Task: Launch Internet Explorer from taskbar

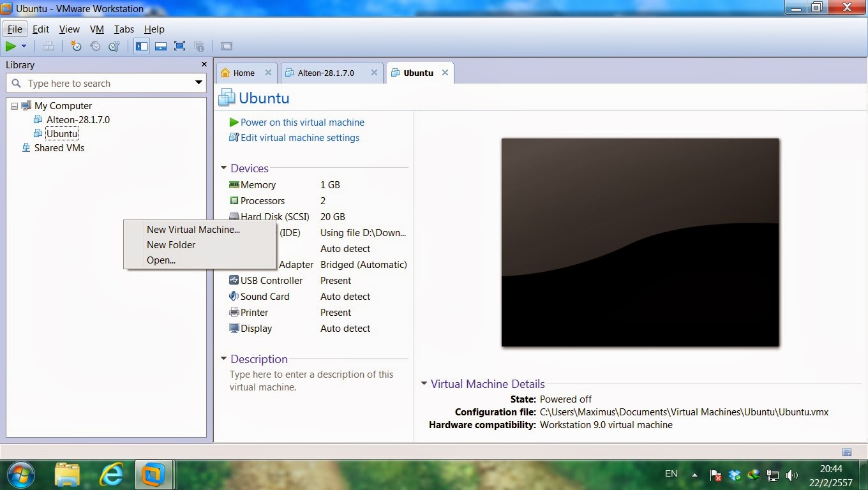Action: coord(111,474)
